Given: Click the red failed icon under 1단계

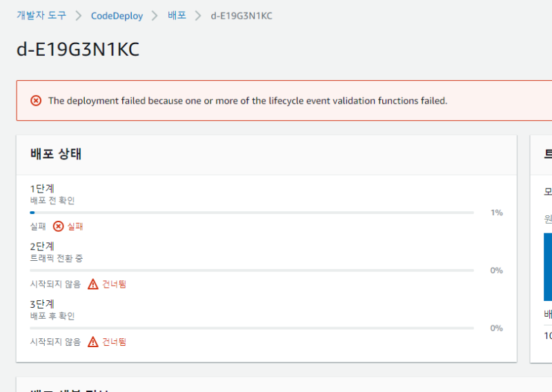Looking at the screenshot, I should (59, 226).
